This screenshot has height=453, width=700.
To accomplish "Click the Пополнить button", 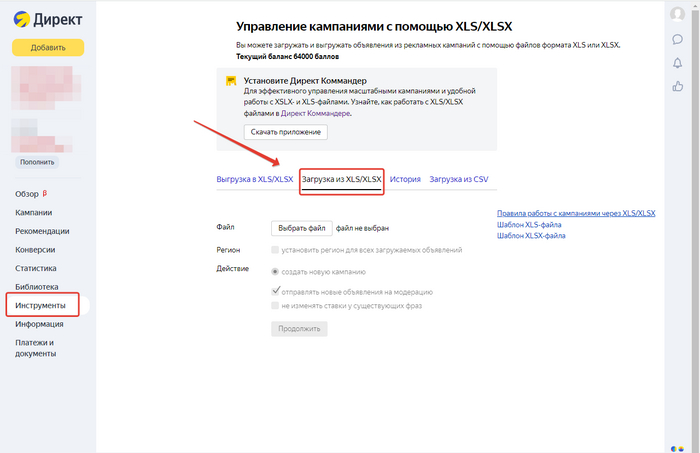I will tap(37, 162).
